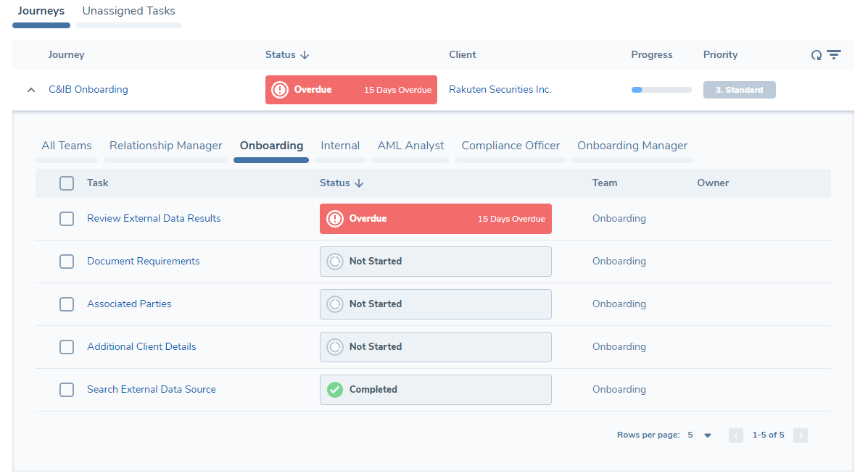Open the Compliance Officer team tab
This screenshot has height=476, width=868.
[511, 146]
